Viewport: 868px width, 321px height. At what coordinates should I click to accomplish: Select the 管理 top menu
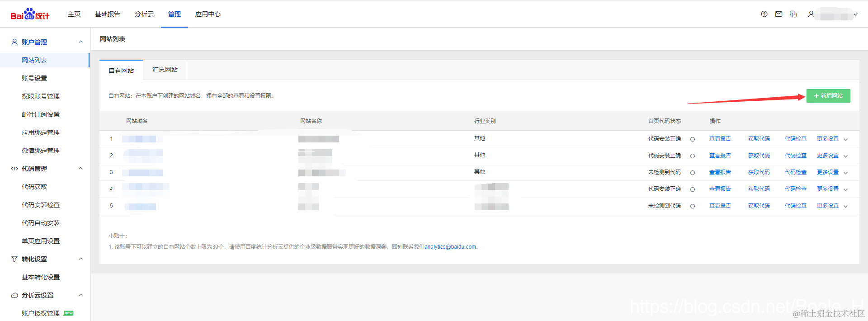click(x=175, y=14)
